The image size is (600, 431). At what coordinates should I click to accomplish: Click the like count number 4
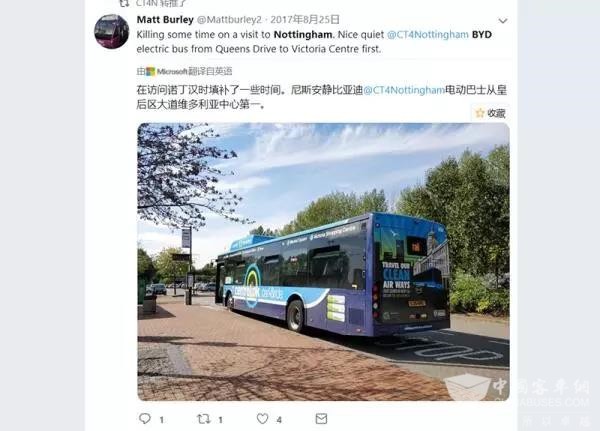click(279, 420)
